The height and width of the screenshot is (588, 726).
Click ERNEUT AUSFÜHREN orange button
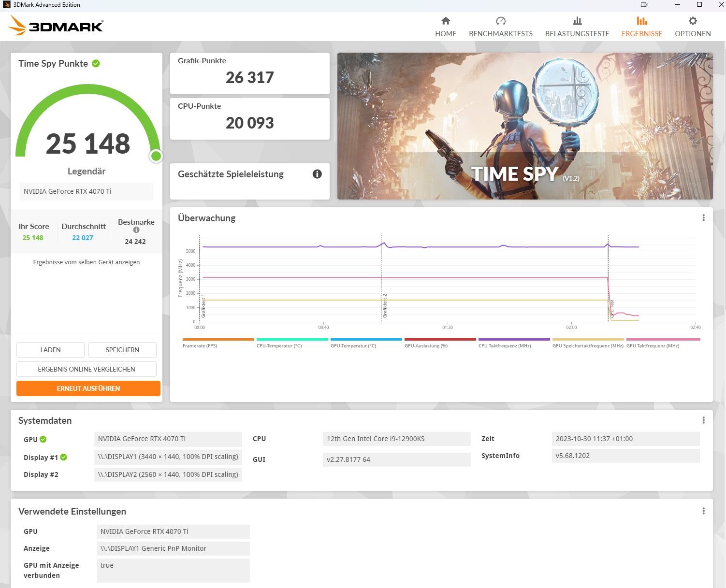coord(88,388)
